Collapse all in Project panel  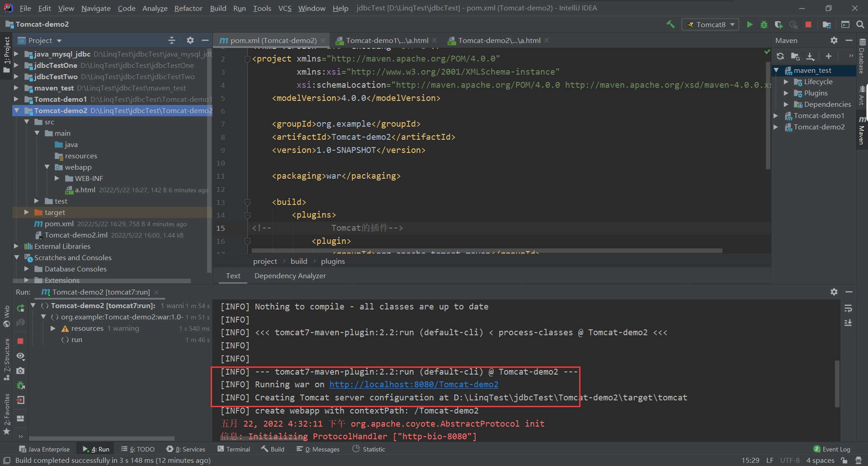click(172, 40)
